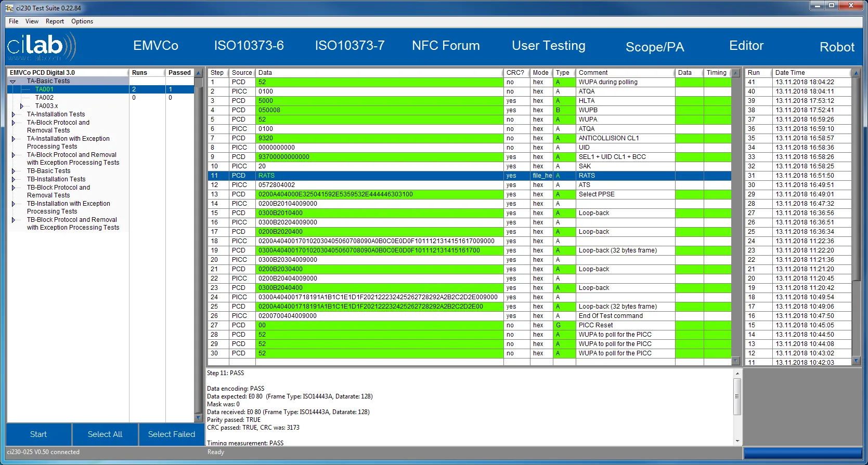Click the Runs column header
Screen dimensions: 868x465
(147, 73)
